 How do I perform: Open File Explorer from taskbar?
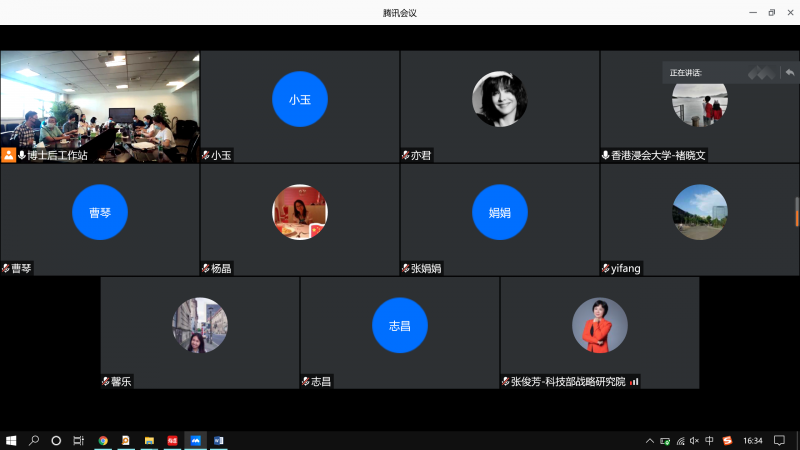[x=149, y=440]
